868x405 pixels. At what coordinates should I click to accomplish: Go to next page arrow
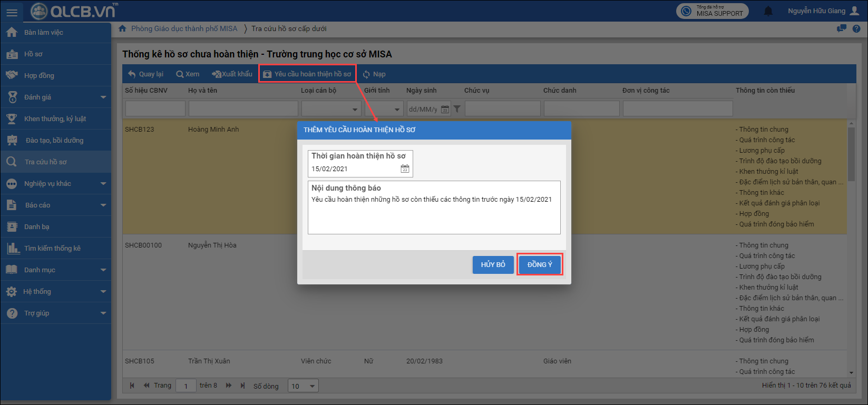pyautogui.click(x=229, y=386)
